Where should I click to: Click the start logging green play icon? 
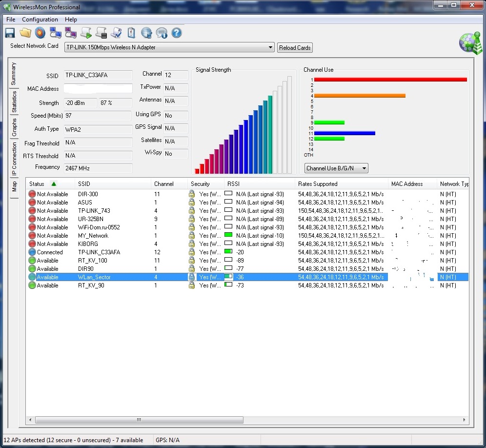click(x=86, y=33)
